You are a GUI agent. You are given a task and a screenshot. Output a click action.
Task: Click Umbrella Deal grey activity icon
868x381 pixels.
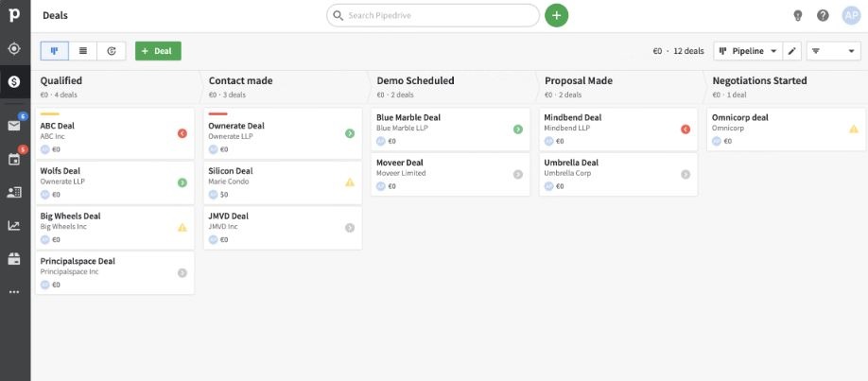point(686,175)
